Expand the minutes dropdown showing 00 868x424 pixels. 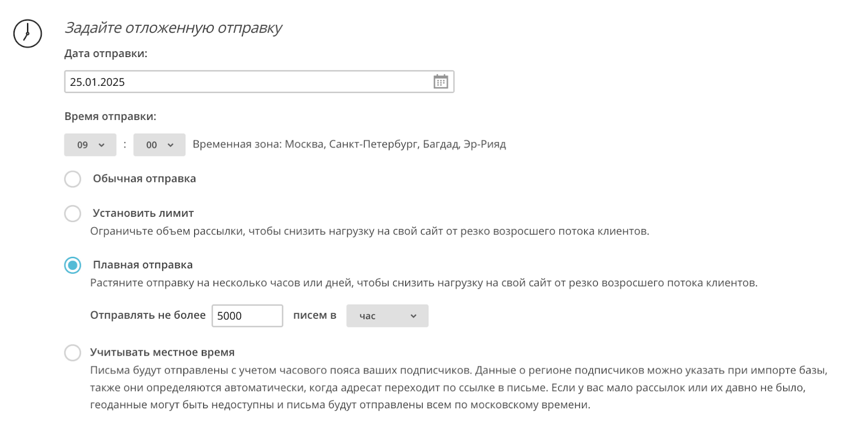pyautogui.click(x=159, y=145)
